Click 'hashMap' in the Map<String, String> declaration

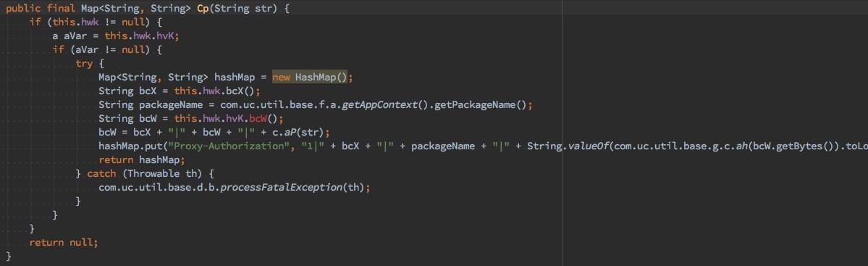tap(234, 77)
